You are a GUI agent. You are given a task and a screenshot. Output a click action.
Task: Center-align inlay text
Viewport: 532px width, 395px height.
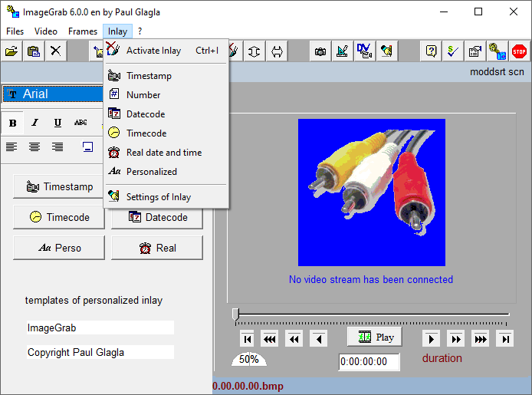click(x=34, y=147)
